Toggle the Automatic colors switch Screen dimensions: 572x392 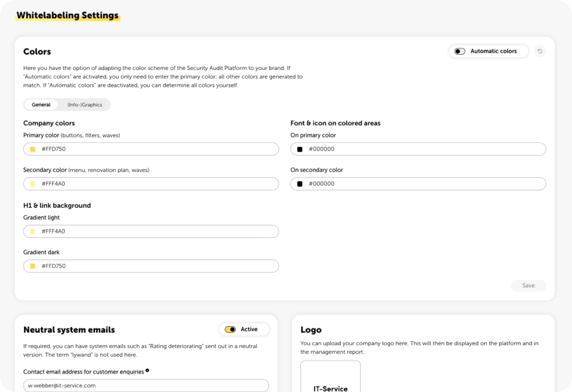460,51
